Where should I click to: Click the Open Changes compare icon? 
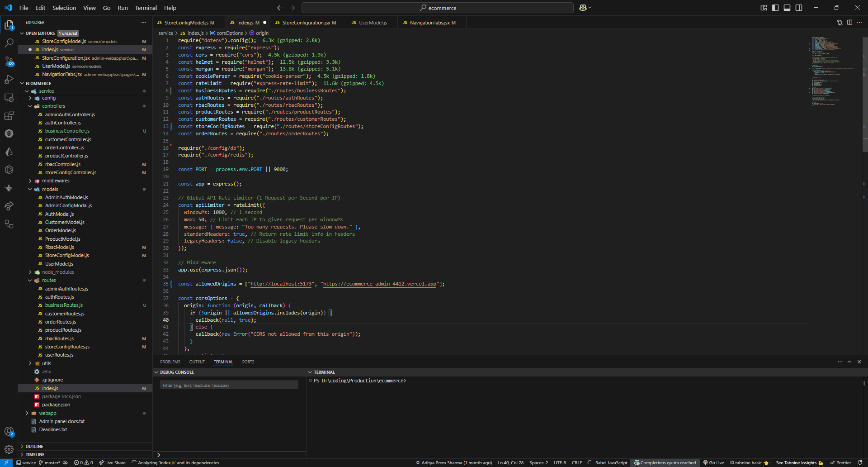pyautogui.click(x=840, y=22)
